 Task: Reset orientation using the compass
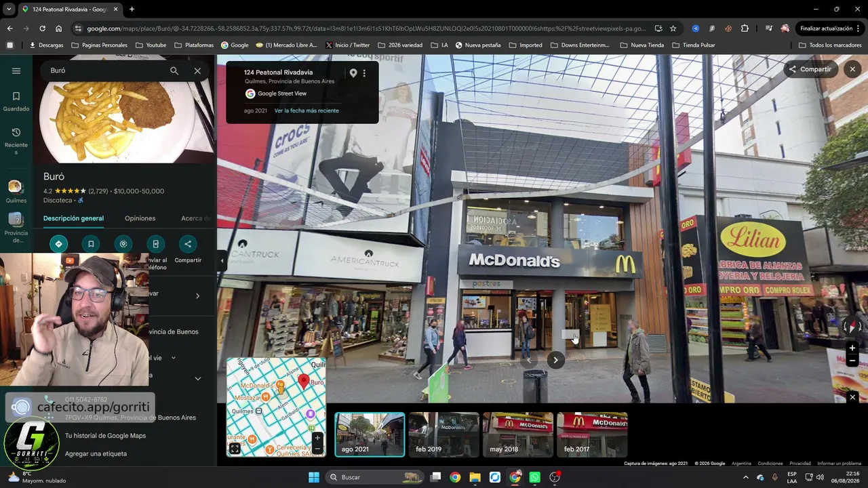coord(852,327)
